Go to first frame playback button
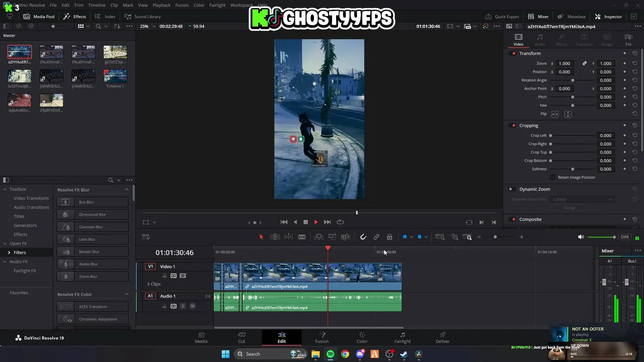The height and width of the screenshot is (362, 644). click(284, 222)
